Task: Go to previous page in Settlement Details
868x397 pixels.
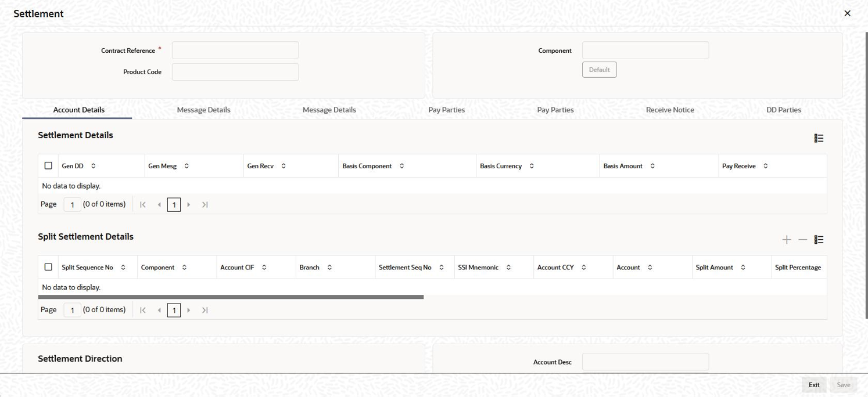Action: click(x=159, y=204)
